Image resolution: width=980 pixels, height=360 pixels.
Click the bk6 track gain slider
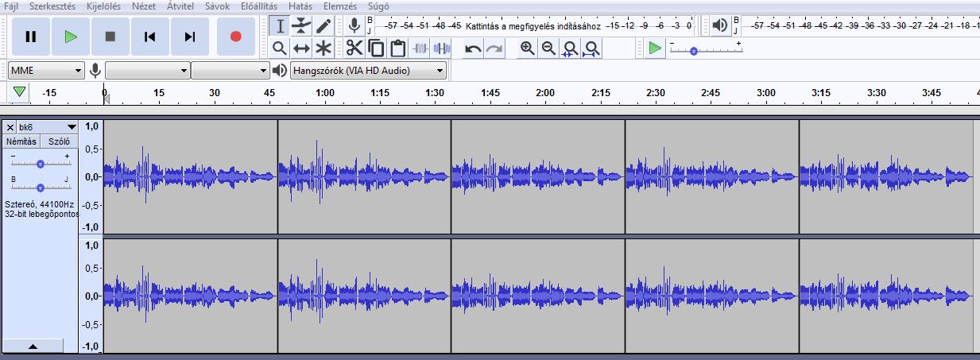point(40,163)
